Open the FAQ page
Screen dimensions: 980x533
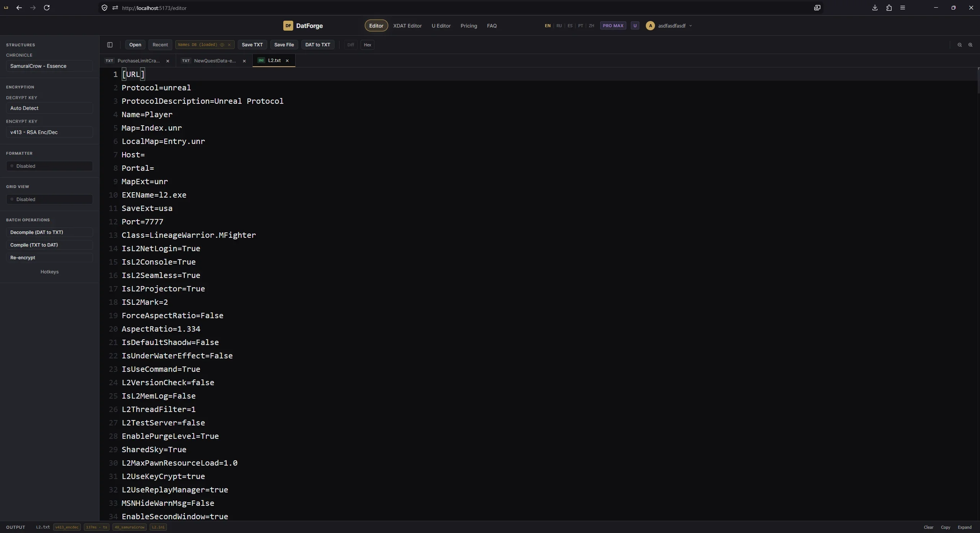click(492, 26)
